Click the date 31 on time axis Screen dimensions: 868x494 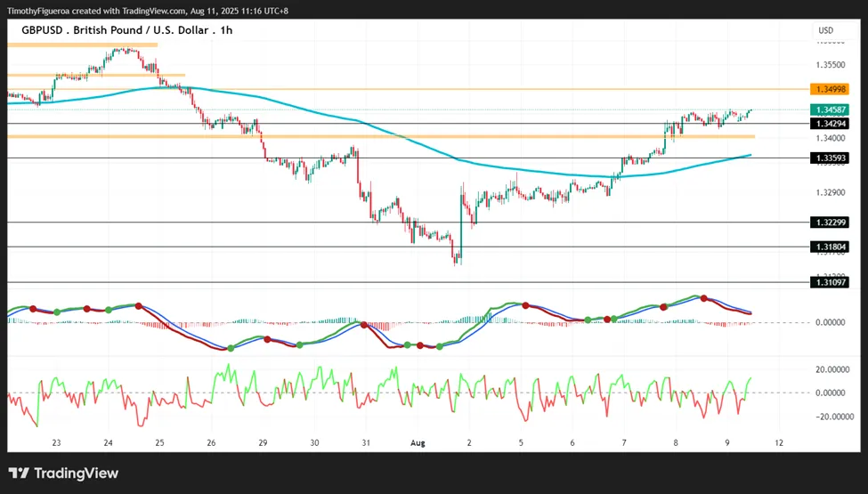366,442
